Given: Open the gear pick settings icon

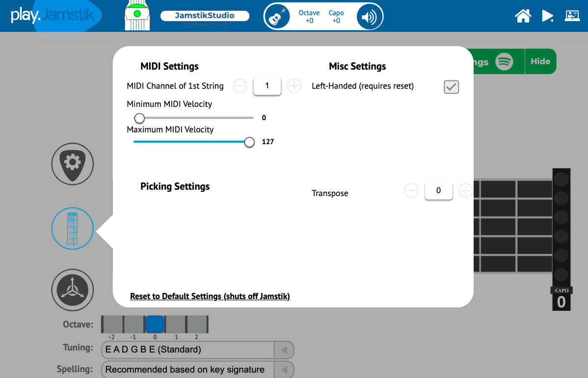Looking at the screenshot, I should click(x=72, y=164).
